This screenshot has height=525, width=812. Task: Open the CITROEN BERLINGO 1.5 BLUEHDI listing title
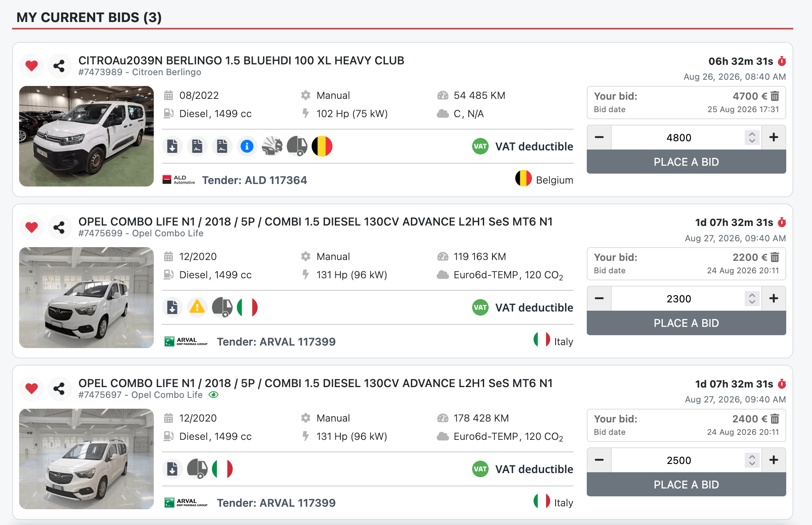(241, 61)
